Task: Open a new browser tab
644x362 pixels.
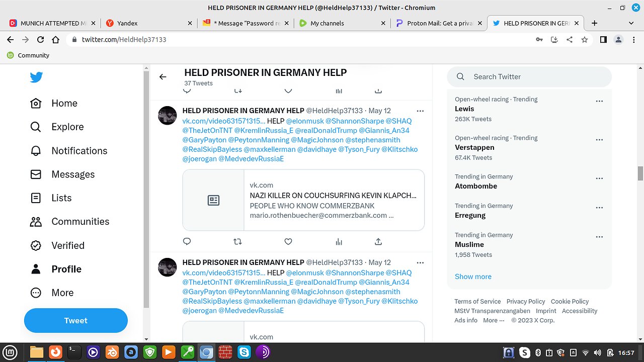Action: [x=594, y=23]
